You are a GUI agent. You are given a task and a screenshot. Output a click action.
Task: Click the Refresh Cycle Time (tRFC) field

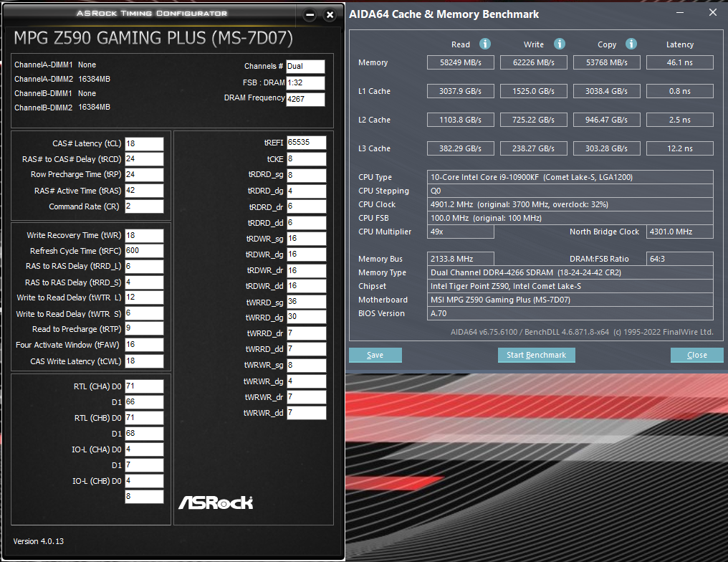145,251
